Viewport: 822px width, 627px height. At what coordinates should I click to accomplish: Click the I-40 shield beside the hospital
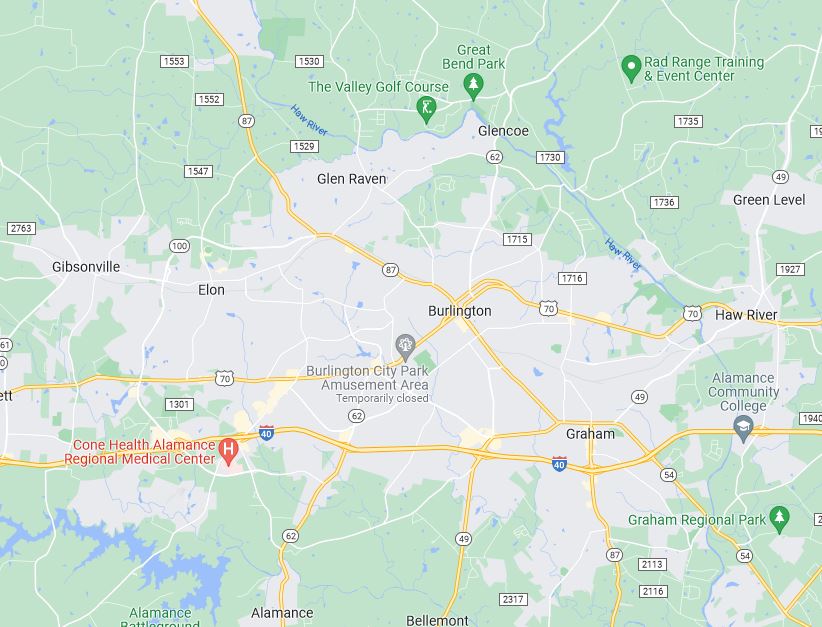266,433
